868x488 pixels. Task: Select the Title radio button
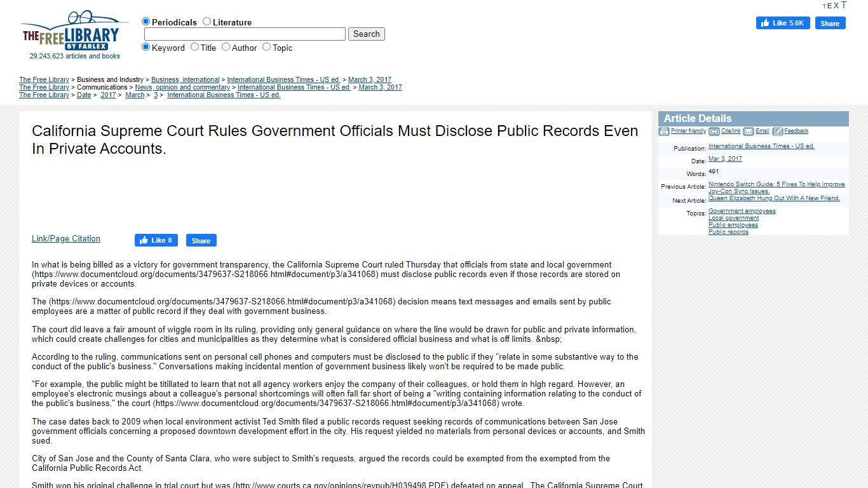(x=194, y=47)
